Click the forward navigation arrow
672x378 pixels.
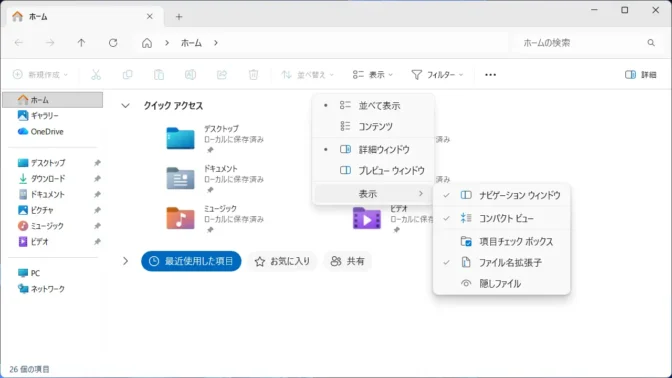50,43
